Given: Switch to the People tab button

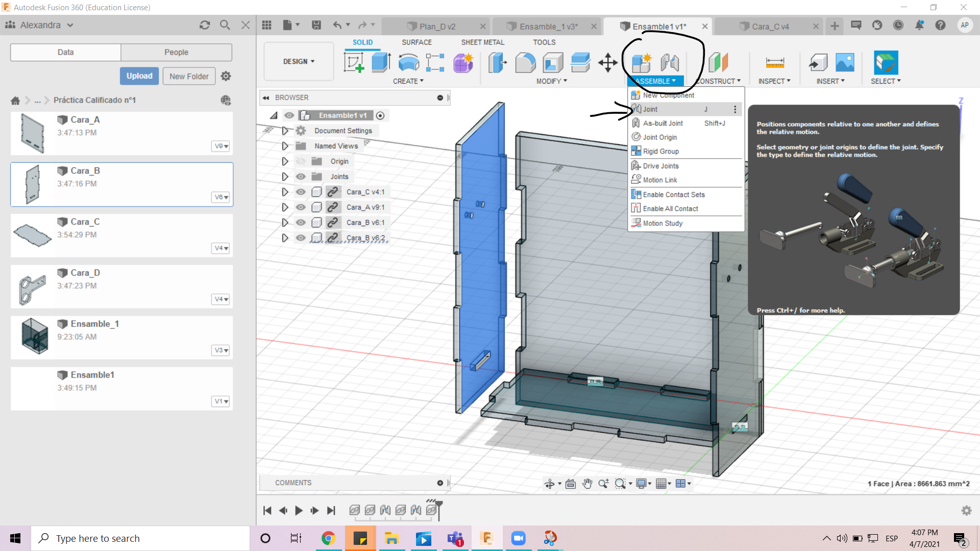Looking at the screenshot, I should point(176,52).
